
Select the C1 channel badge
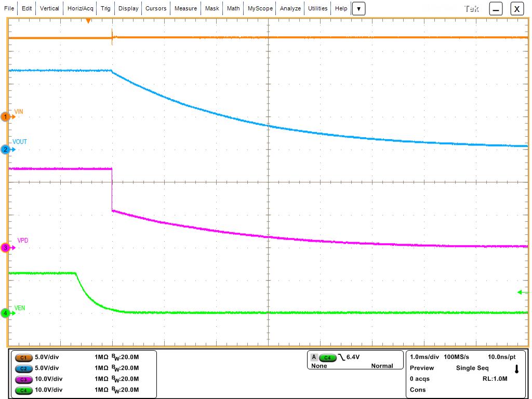point(24,357)
